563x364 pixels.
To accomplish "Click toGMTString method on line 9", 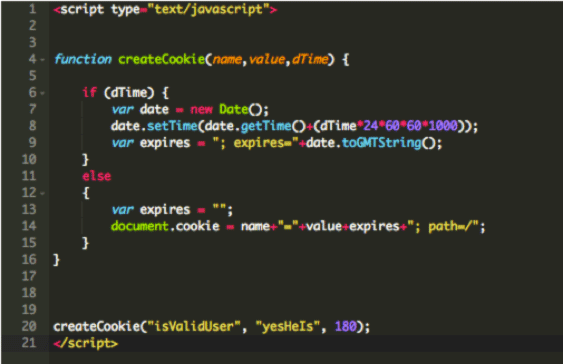I will (x=382, y=143).
